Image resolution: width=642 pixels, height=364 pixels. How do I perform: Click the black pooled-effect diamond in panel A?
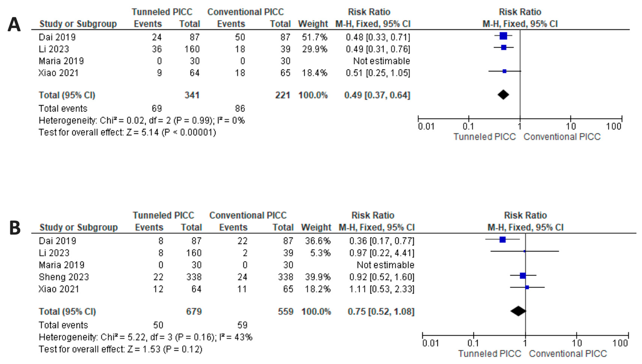point(503,95)
